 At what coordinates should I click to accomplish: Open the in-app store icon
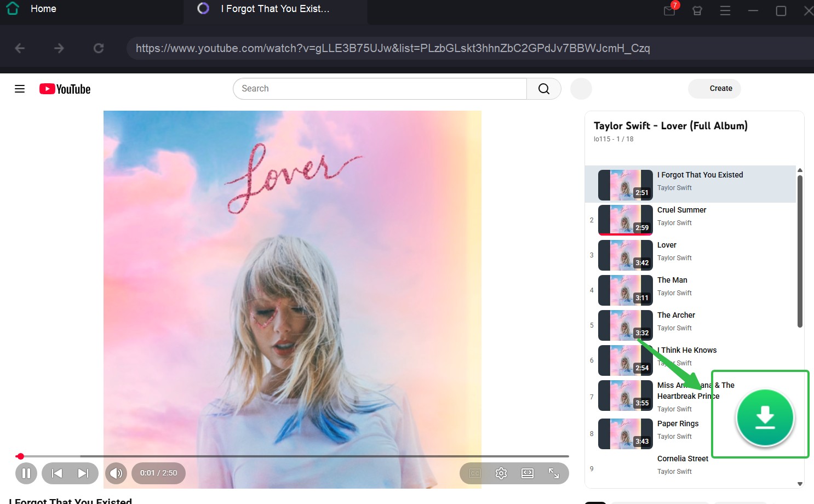pos(697,11)
